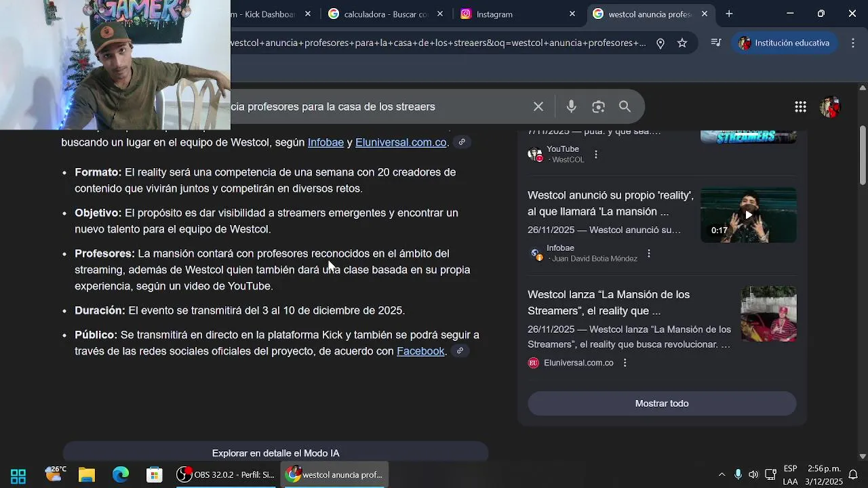Open the Google apps grid
Screen dimensions: 868x488
pyautogui.click(x=800, y=106)
